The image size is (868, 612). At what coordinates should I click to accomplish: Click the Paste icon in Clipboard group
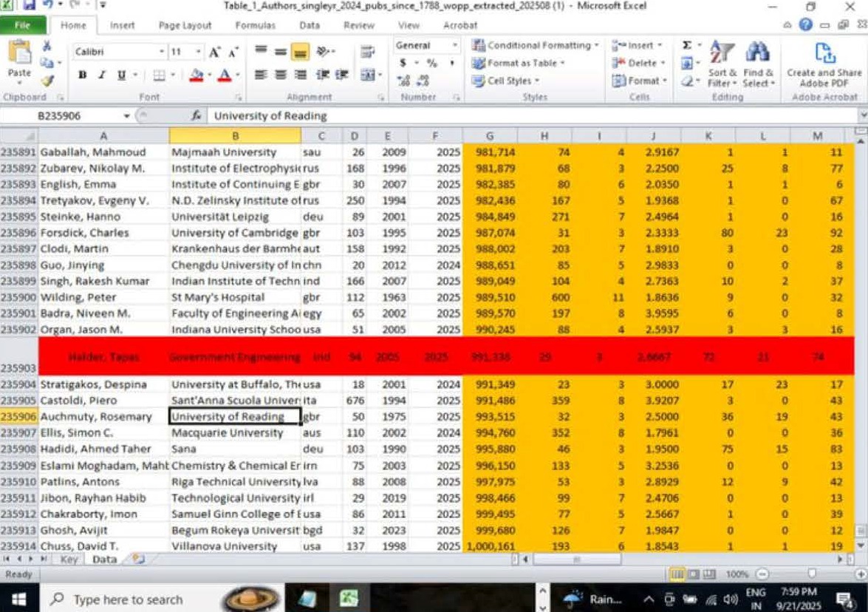pos(19,58)
